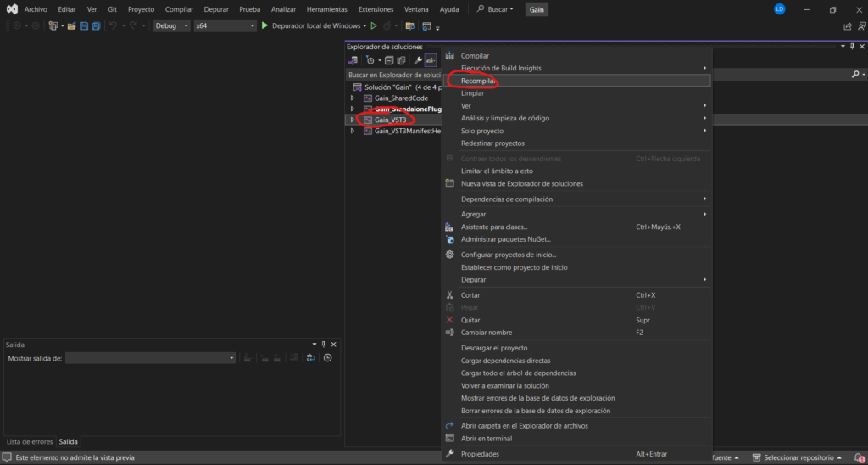Open the Archivo menu
This screenshot has width=868, height=465.
(36, 9)
